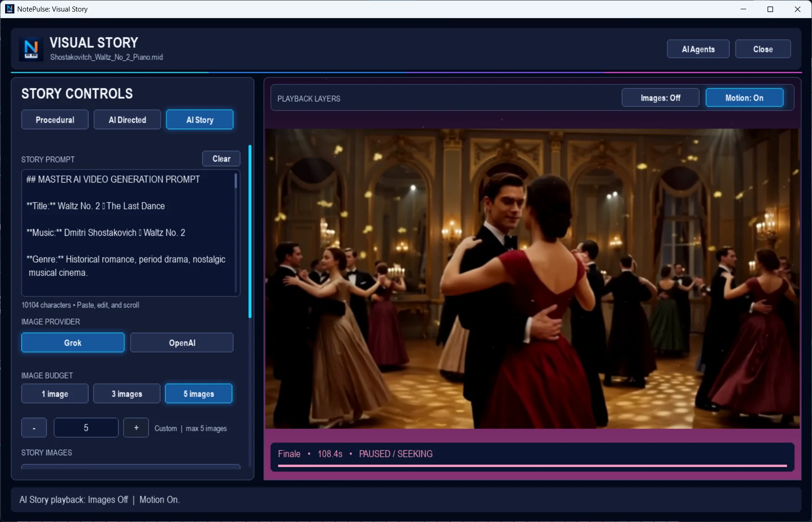Click the Shostakovitch_Waltz_No_2_Piano.mid file name
This screenshot has width=812, height=522.
click(107, 57)
